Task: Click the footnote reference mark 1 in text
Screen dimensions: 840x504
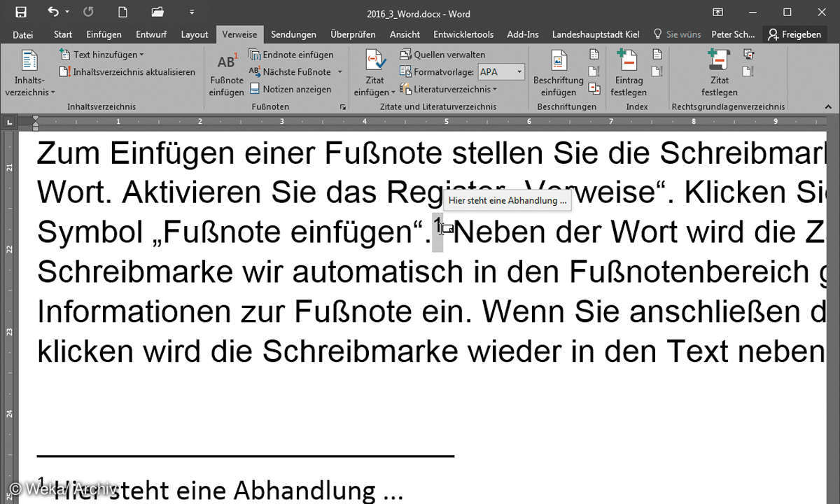Action: click(x=437, y=226)
